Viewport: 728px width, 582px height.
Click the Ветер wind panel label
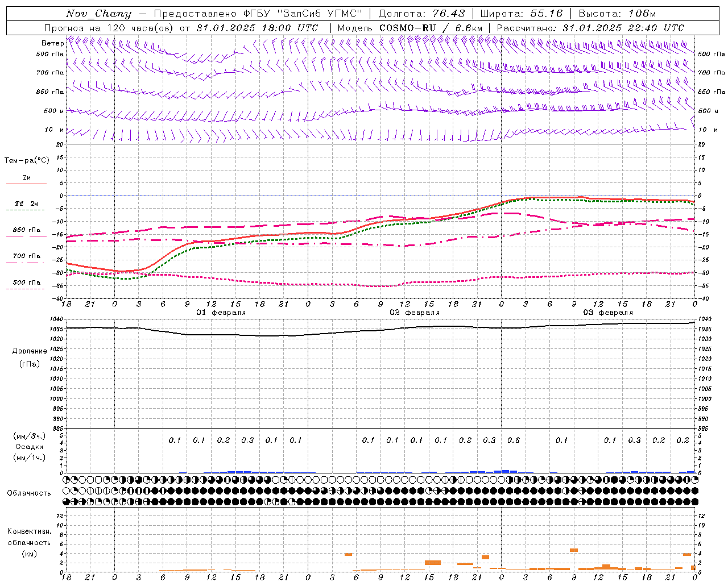[x=52, y=43]
